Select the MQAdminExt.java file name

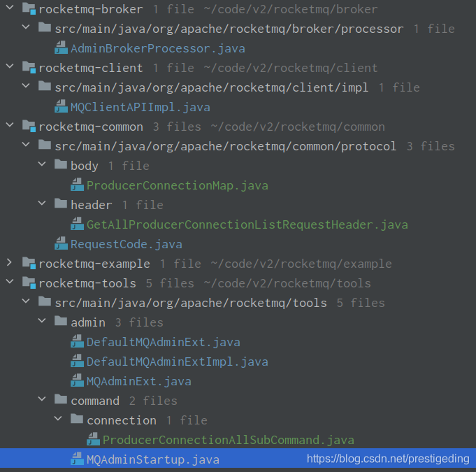[138, 382]
